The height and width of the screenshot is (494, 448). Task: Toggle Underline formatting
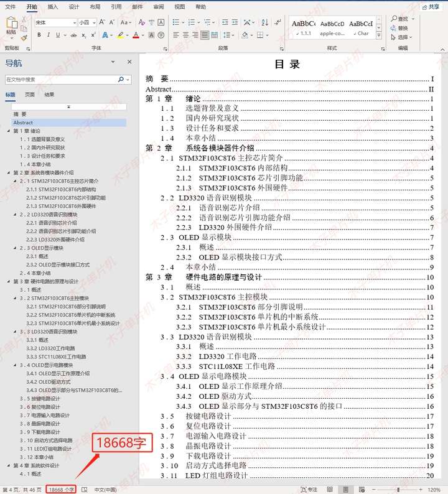58,35
